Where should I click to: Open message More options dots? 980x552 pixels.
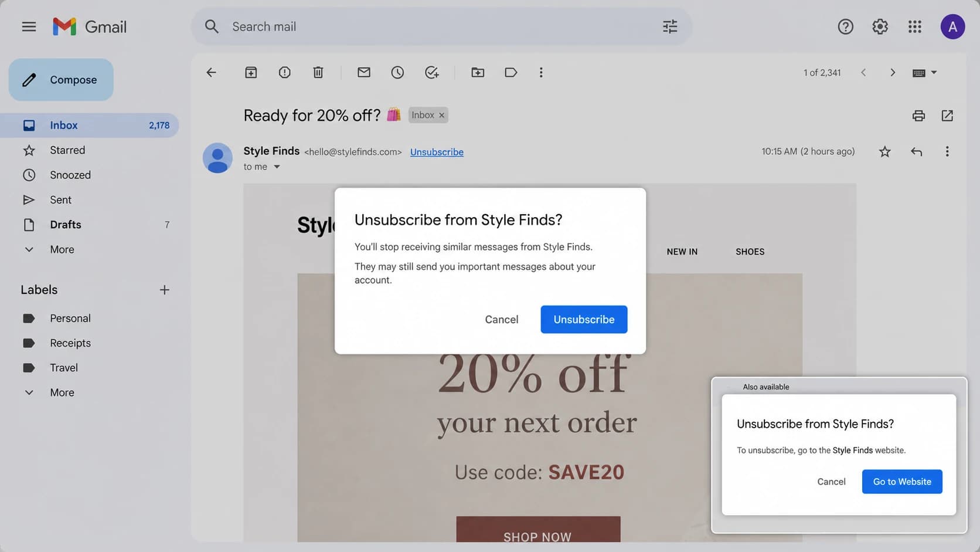(x=947, y=152)
